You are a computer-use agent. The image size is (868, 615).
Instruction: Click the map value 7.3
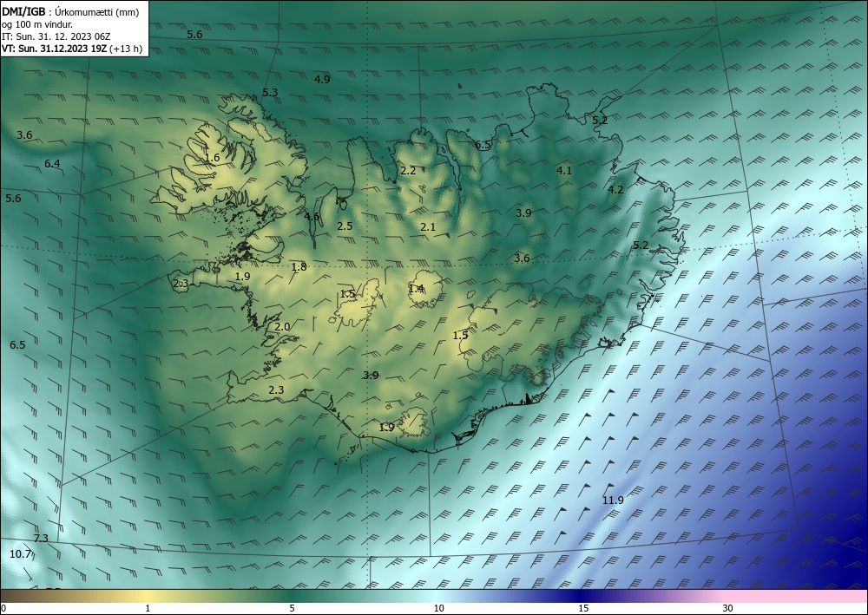41,538
